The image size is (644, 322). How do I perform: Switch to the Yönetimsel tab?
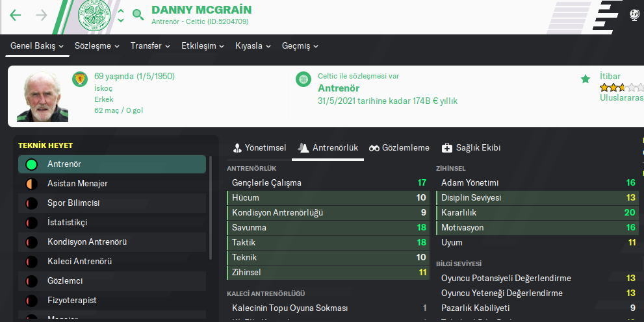(259, 148)
